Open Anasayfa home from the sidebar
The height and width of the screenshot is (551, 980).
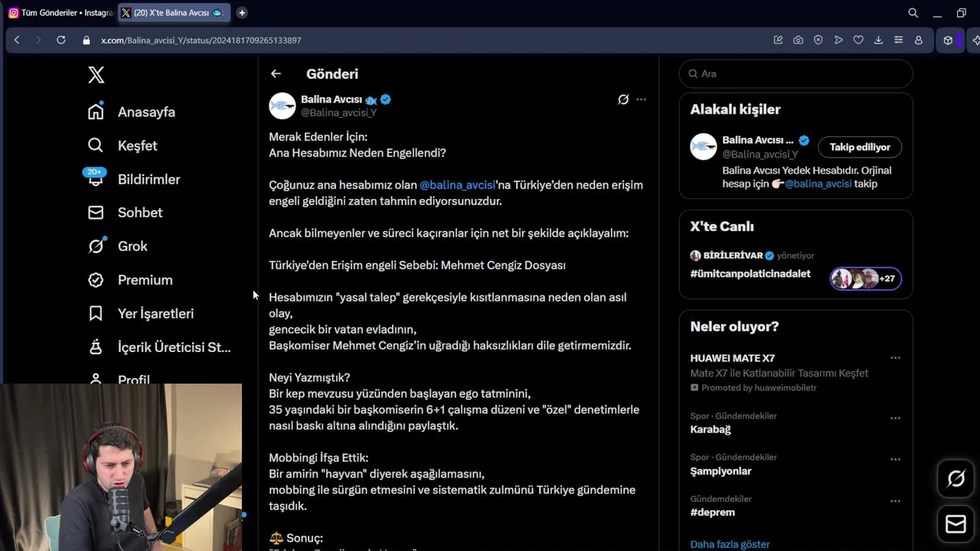(x=131, y=112)
